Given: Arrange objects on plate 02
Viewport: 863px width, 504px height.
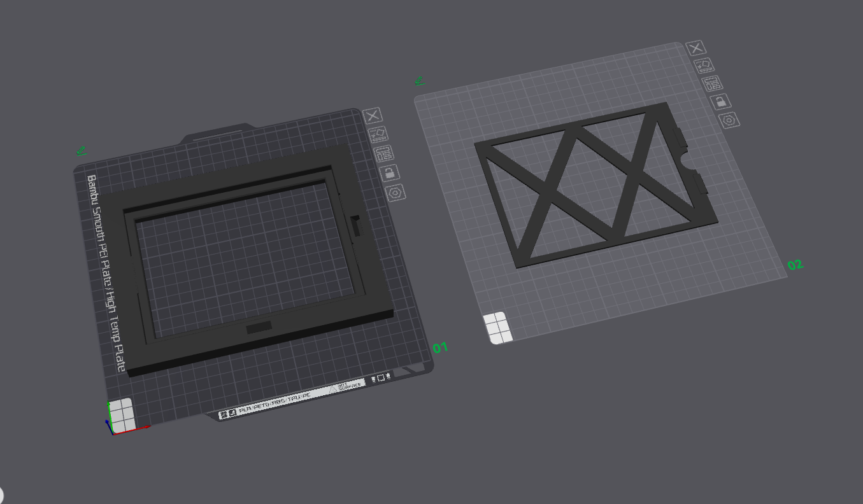Looking at the screenshot, I should click(712, 83).
